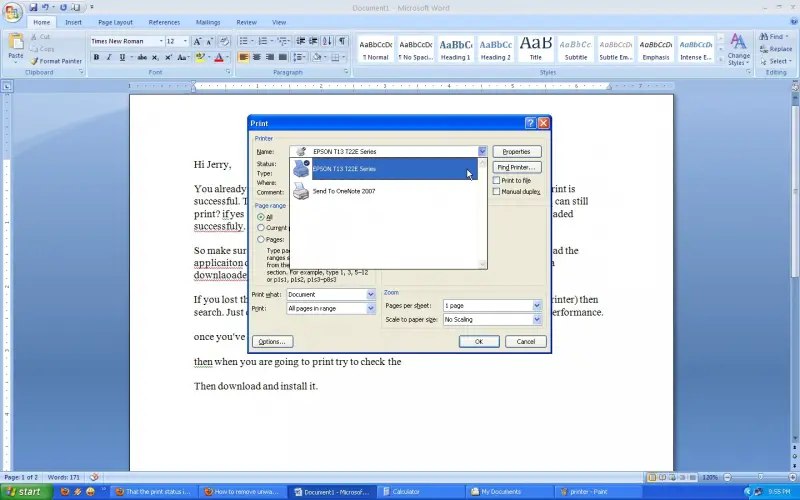The image size is (800, 500).
Task: Click the Shrink Font icon
Action: [x=209, y=41]
